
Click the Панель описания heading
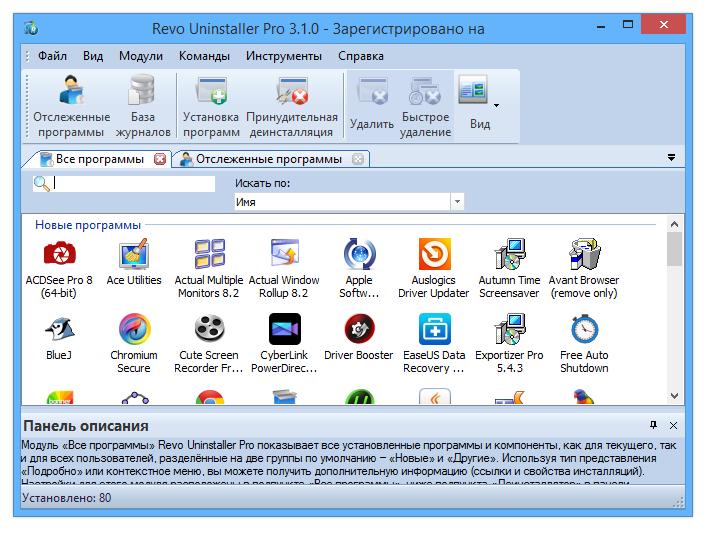coord(86,426)
